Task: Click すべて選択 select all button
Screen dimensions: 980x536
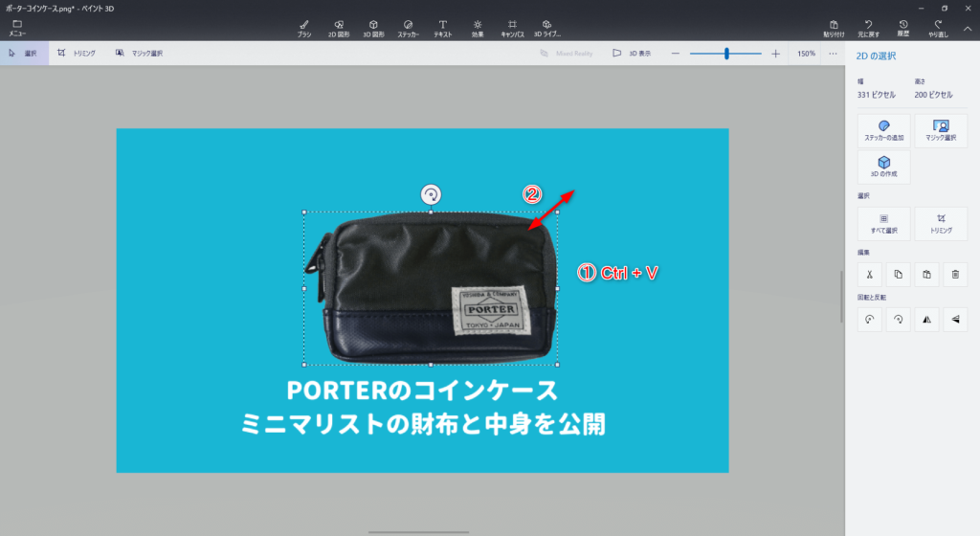Action: point(883,224)
